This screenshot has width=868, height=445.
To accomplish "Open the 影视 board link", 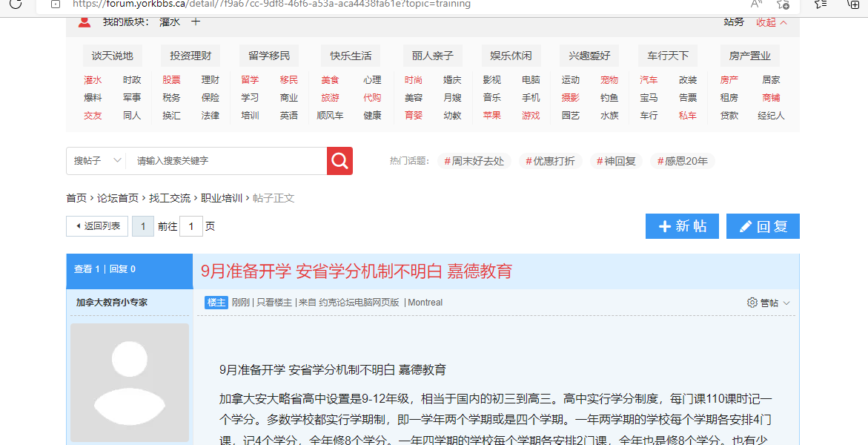I will [492, 80].
